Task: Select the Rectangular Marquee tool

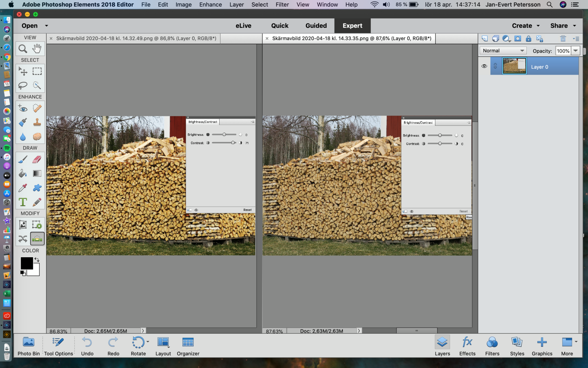Action: click(x=37, y=71)
